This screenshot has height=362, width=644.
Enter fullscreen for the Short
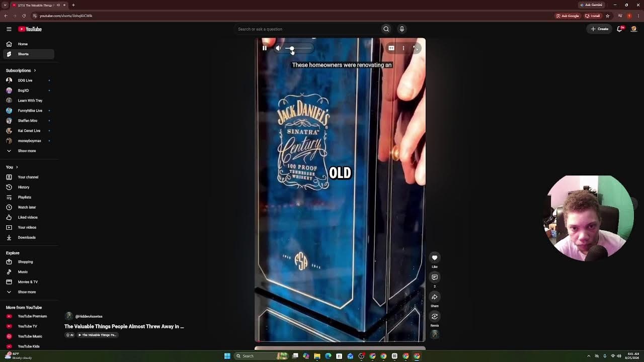point(416,48)
